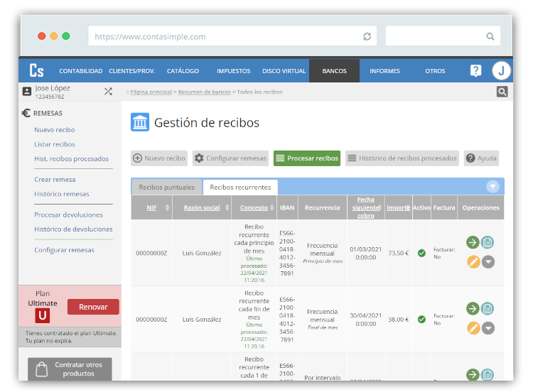Open the user profile avatar J
Screen dimensions: 533x392
502,70
